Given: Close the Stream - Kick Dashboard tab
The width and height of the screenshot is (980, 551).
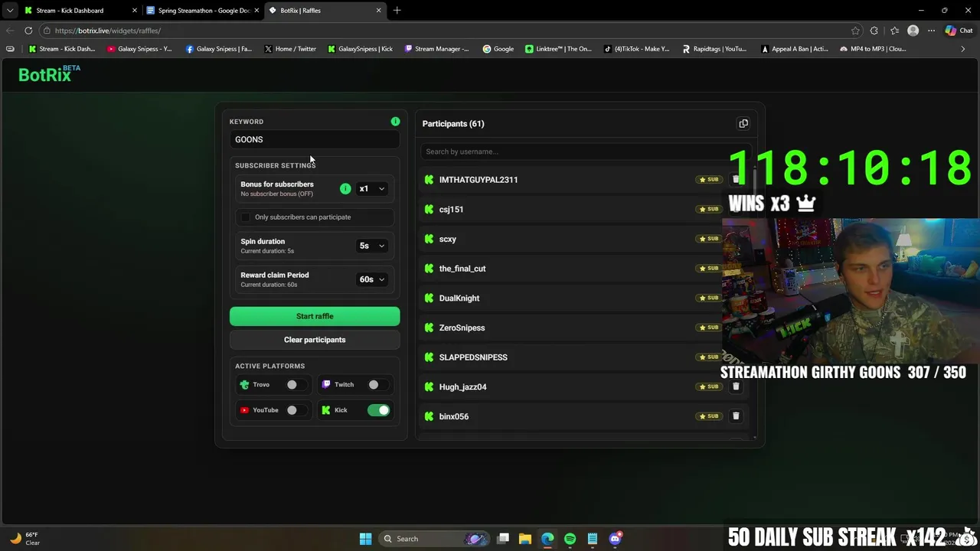Looking at the screenshot, I should pos(135,11).
